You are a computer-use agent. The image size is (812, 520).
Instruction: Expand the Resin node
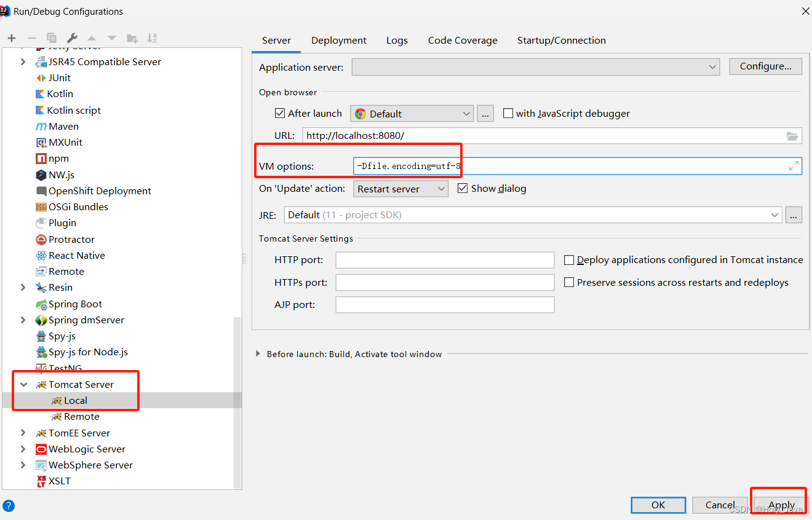(x=23, y=288)
